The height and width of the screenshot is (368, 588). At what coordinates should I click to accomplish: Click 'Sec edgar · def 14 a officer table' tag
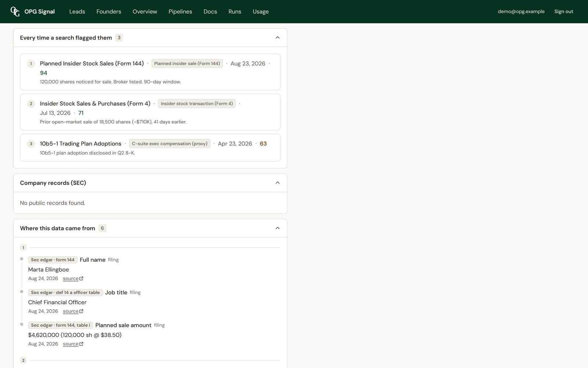[65, 293]
